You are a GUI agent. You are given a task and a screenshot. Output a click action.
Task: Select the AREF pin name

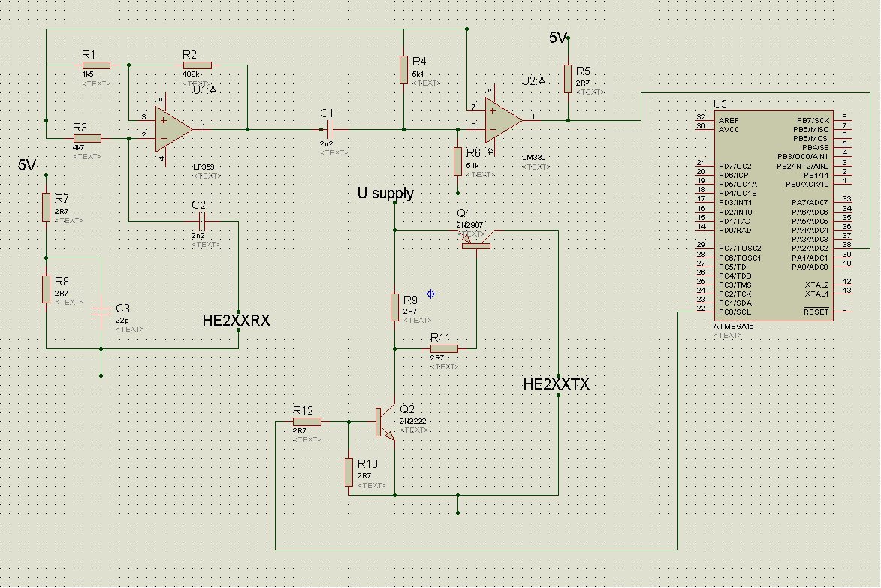coord(729,121)
